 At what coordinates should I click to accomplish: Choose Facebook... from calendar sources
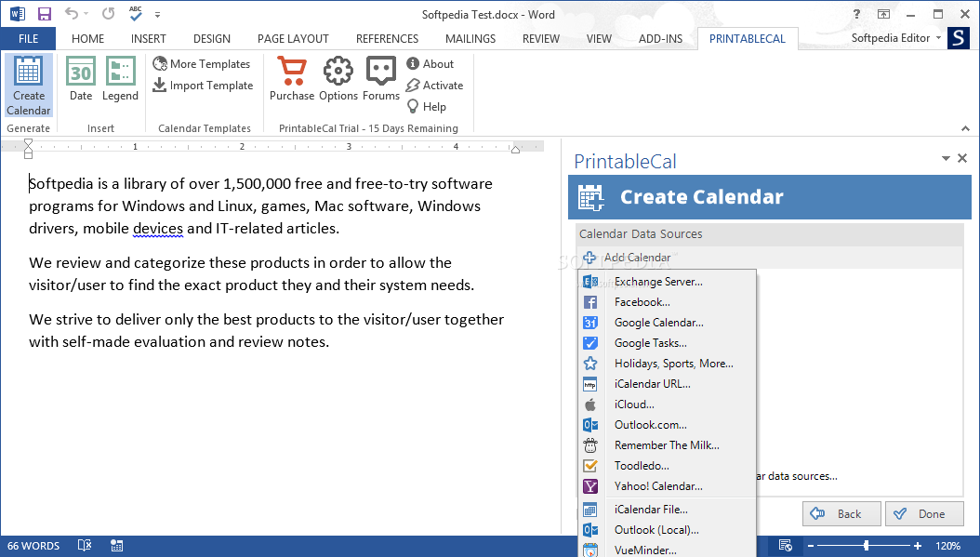667,302
